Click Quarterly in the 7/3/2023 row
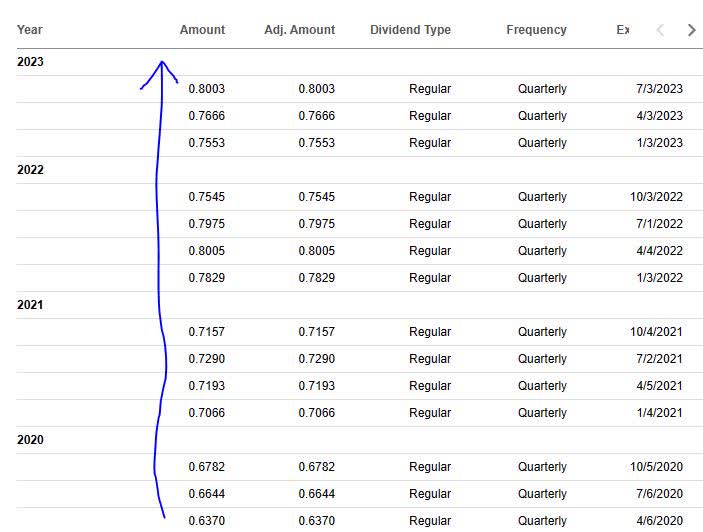The height and width of the screenshot is (532, 703). pyautogui.click(x=542, y=89)
